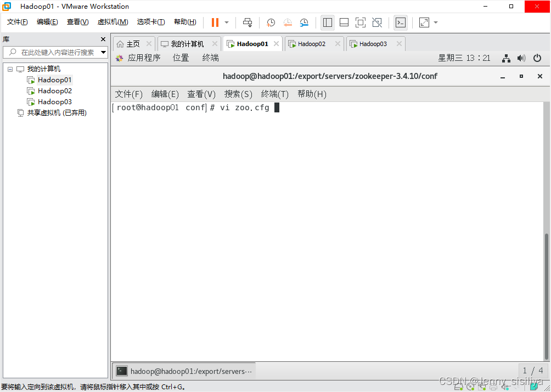Click the 1 / 4 workspace switcher
This screenshot has height=392, width=551.
pos(533,371)
